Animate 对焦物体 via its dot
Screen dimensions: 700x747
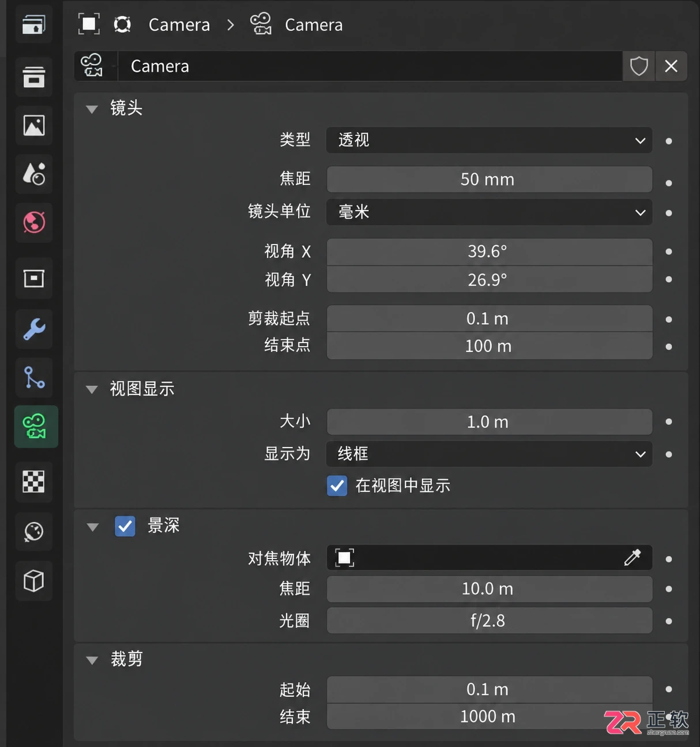pos(669,559)
